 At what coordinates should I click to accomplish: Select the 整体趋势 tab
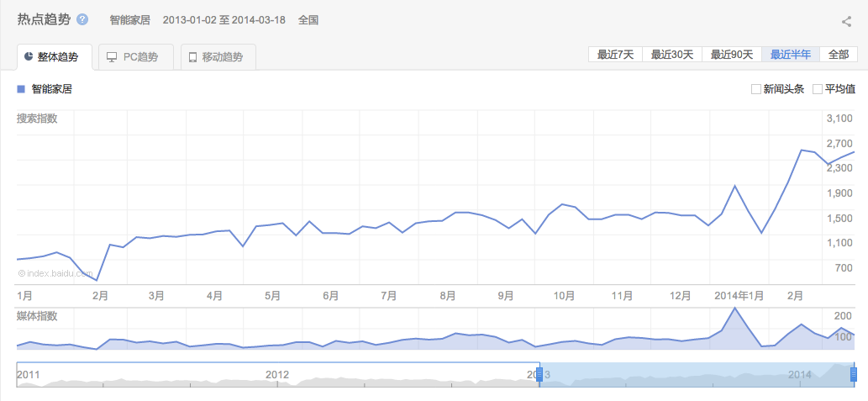coord(55,57)
